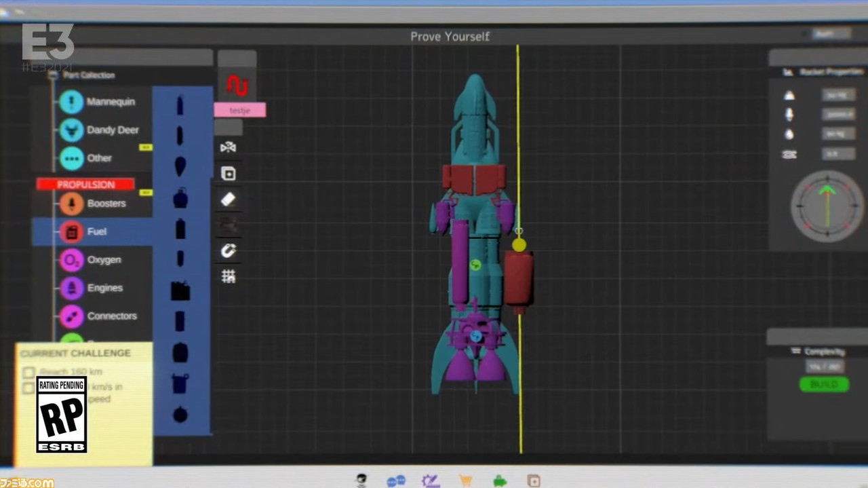Click the red wave icon above testje
The height and width of the screenshot is (488, 868).
tap(237, 86)
